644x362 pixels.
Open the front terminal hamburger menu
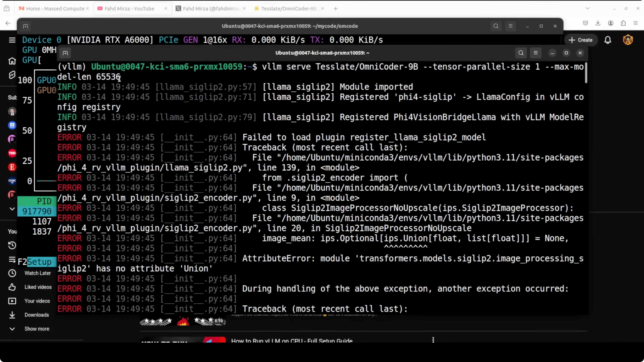tap(535, 53)
